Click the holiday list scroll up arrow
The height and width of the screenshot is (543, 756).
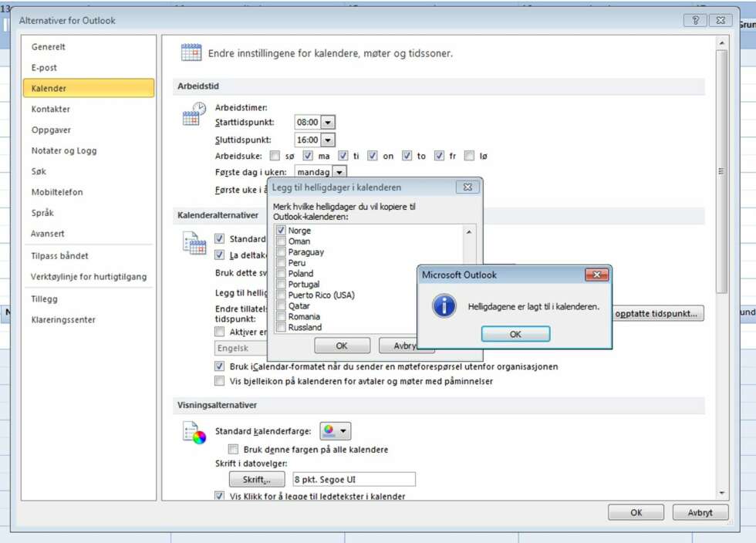point(469,232)
